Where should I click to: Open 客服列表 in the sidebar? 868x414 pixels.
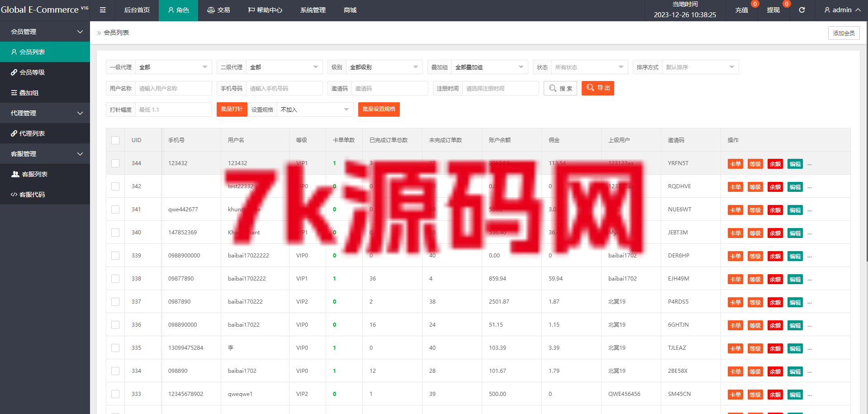pos(45,174)
